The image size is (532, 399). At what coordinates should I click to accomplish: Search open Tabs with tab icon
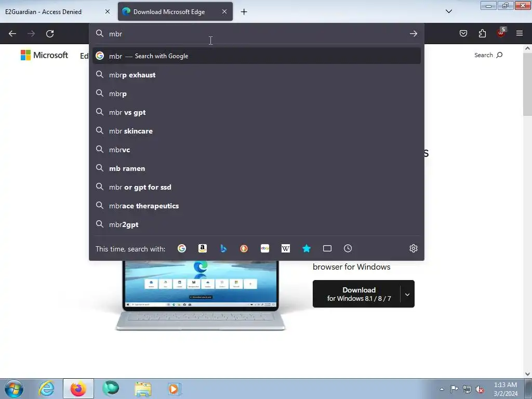point(327,248)
